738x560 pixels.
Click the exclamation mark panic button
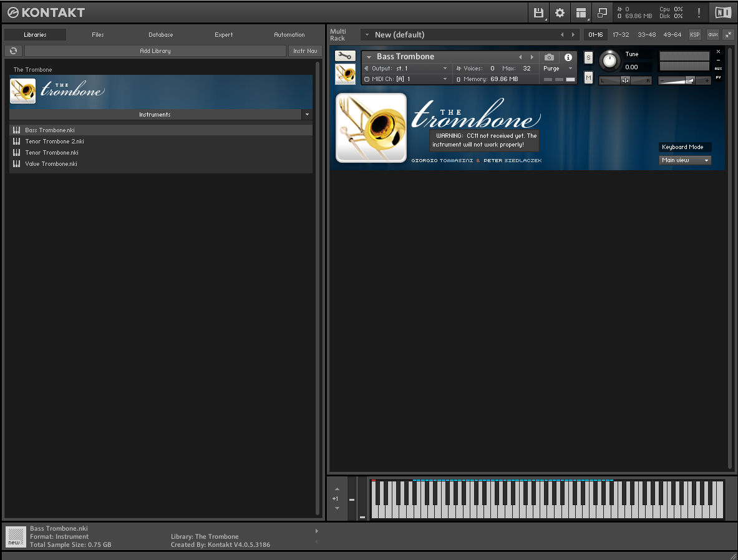coord(699,12)
